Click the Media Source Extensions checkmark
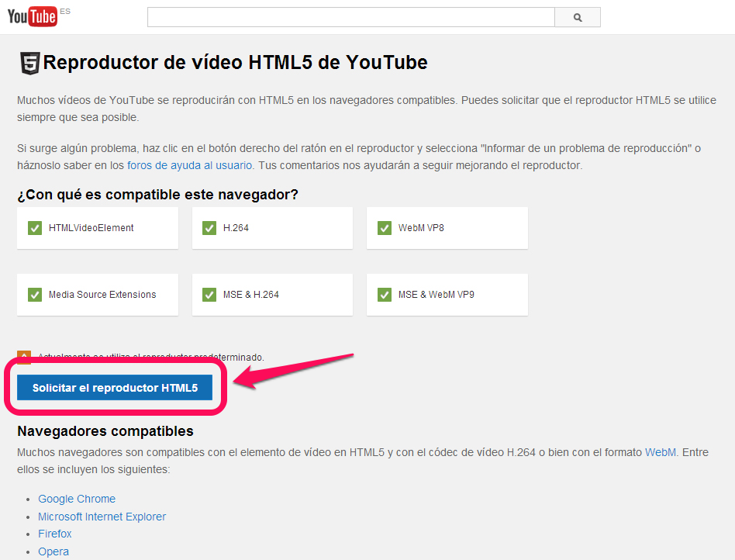The image size is (735, 560). [35, 295]
